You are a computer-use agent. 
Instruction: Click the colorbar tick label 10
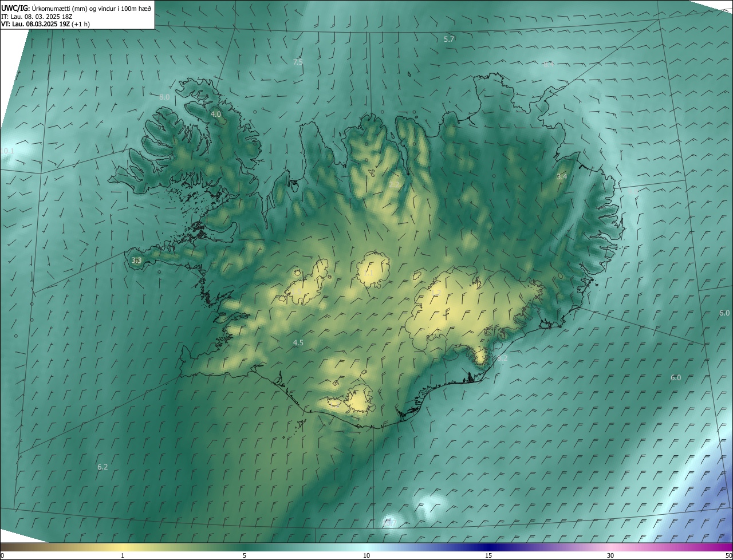[366, 555]
